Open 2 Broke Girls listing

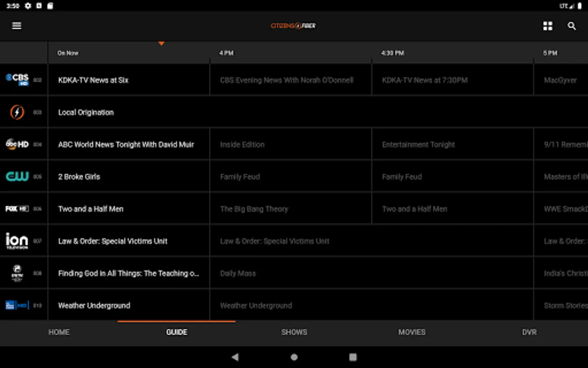click(129, 177)
